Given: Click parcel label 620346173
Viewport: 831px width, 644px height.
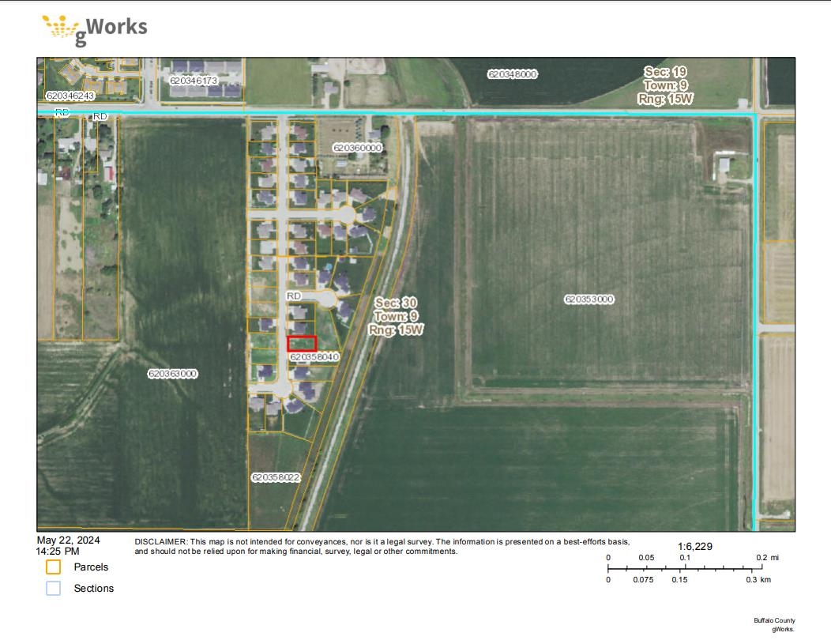Looking at the screenshot, I should 194,81.
